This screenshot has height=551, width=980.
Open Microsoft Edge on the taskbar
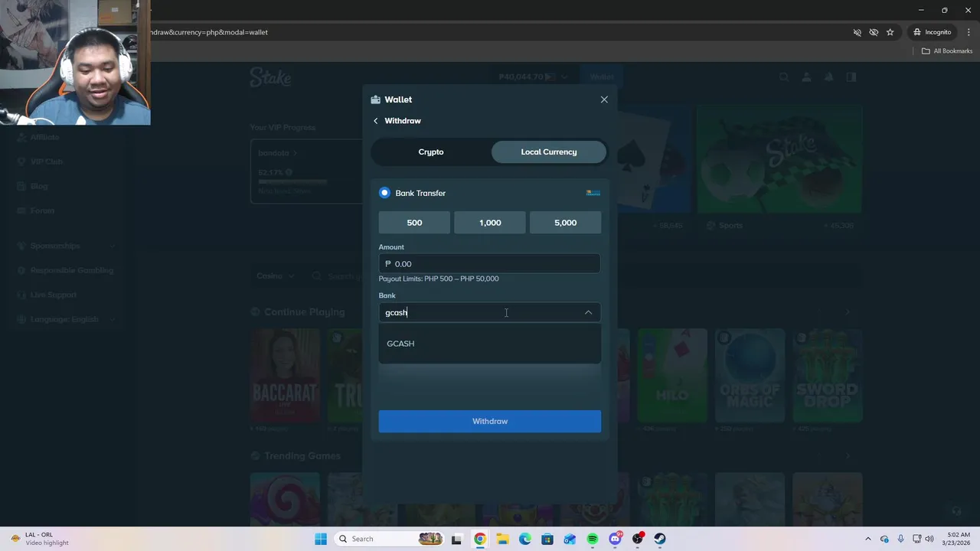(x=524, y=539)
